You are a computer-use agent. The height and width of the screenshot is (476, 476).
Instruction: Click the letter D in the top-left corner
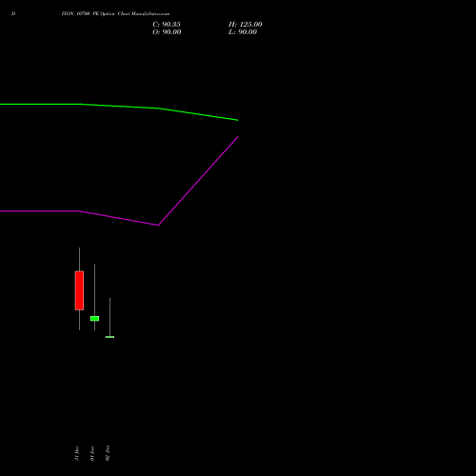(13, 14)
